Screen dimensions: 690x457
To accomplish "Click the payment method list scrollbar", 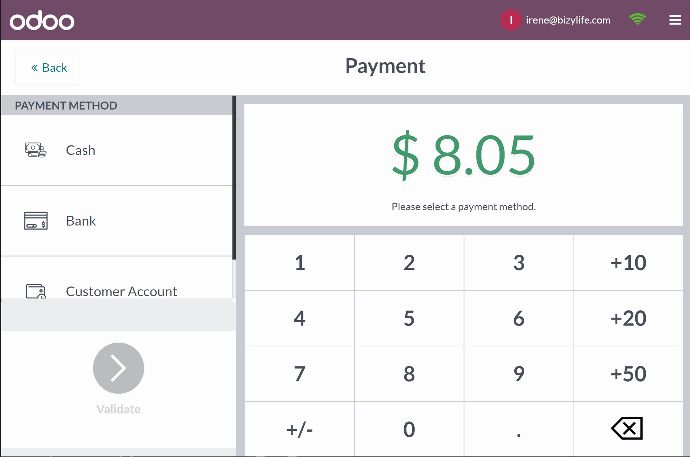I will coord(234,178).
